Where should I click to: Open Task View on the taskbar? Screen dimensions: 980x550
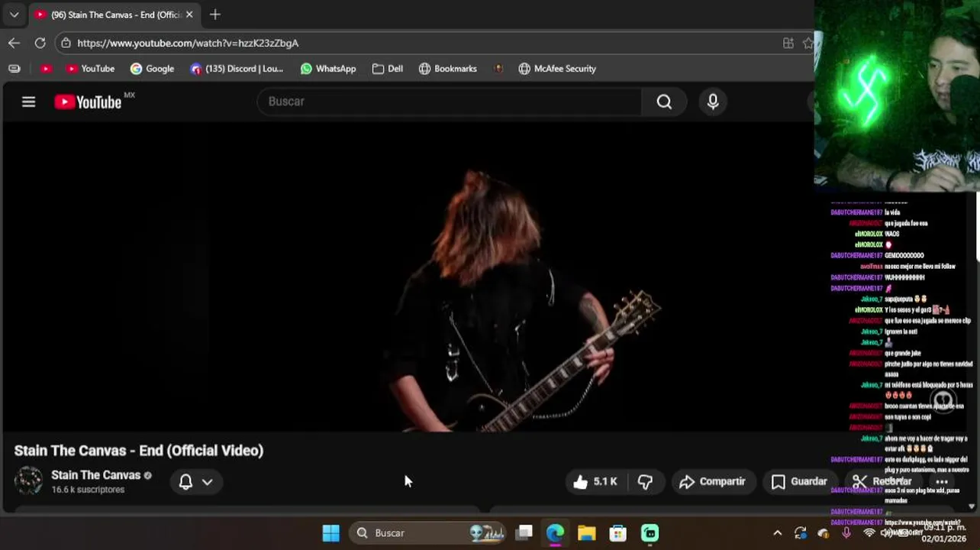(x=524, y=533)
